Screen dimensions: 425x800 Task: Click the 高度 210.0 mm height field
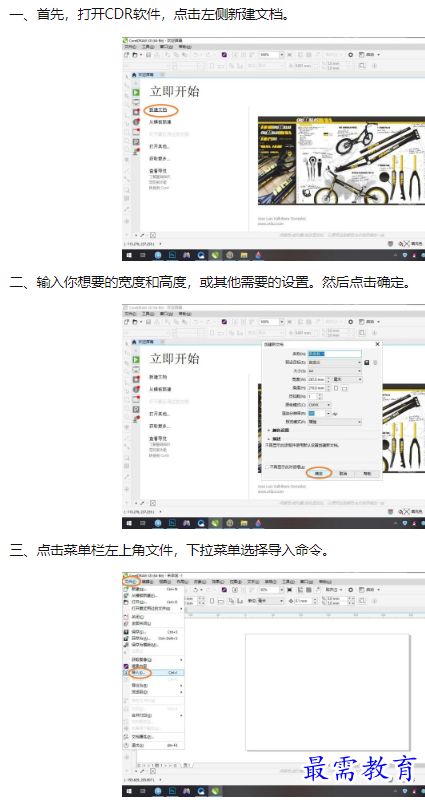coord(318,388)
